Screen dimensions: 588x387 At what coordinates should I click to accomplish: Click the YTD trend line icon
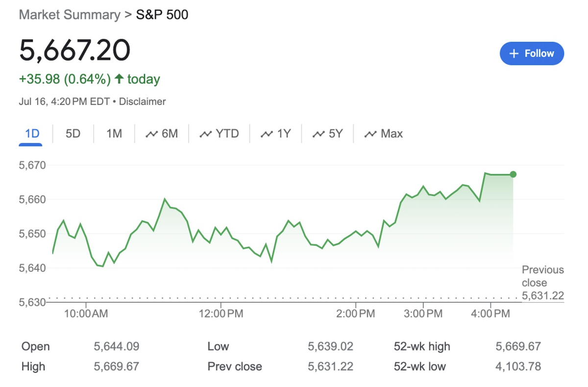(206, 133)
